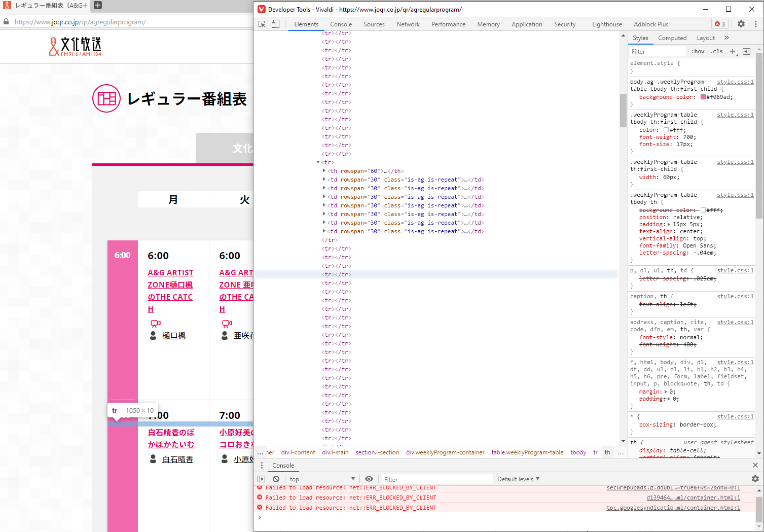
Task: Open console drawer three-dot menu
Action: pyautogui.click(x=262, y=465)
